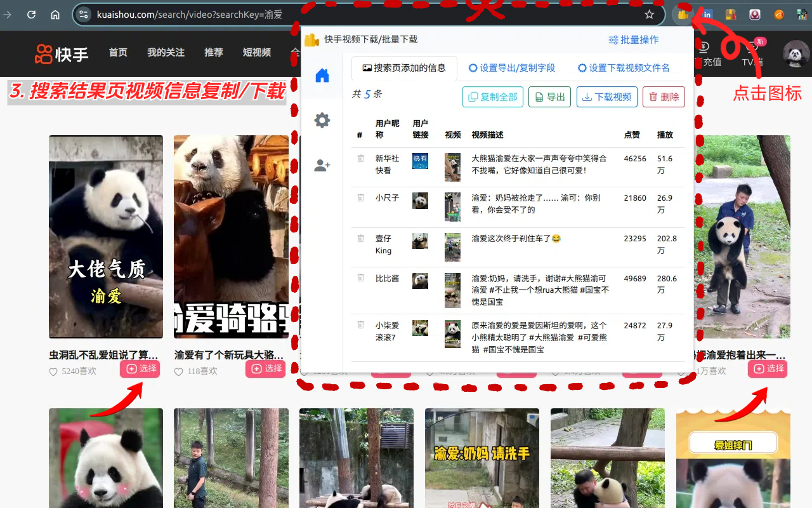
Task: Click the video thumbnail in the 比比酱 row
Action: (452, 290)
